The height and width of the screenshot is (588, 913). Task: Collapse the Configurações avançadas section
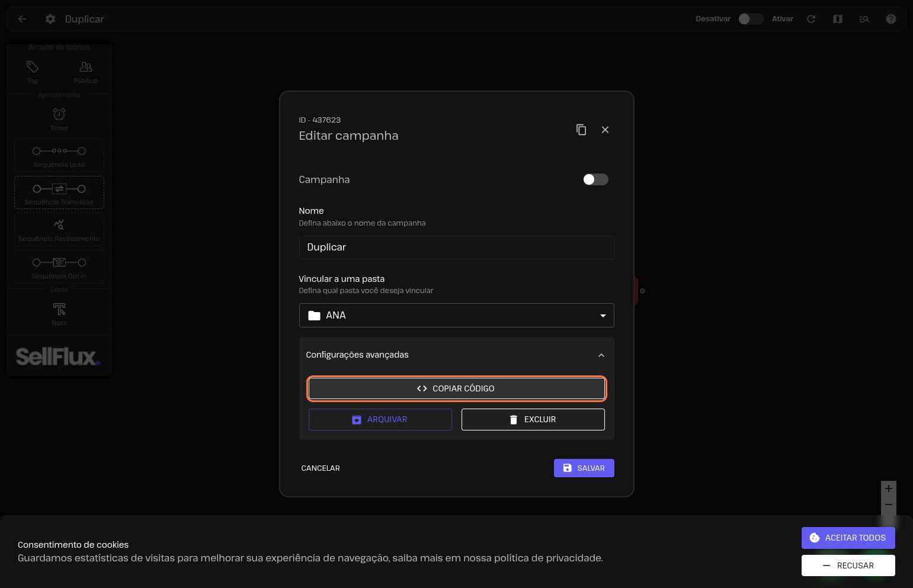coord(601,355)
